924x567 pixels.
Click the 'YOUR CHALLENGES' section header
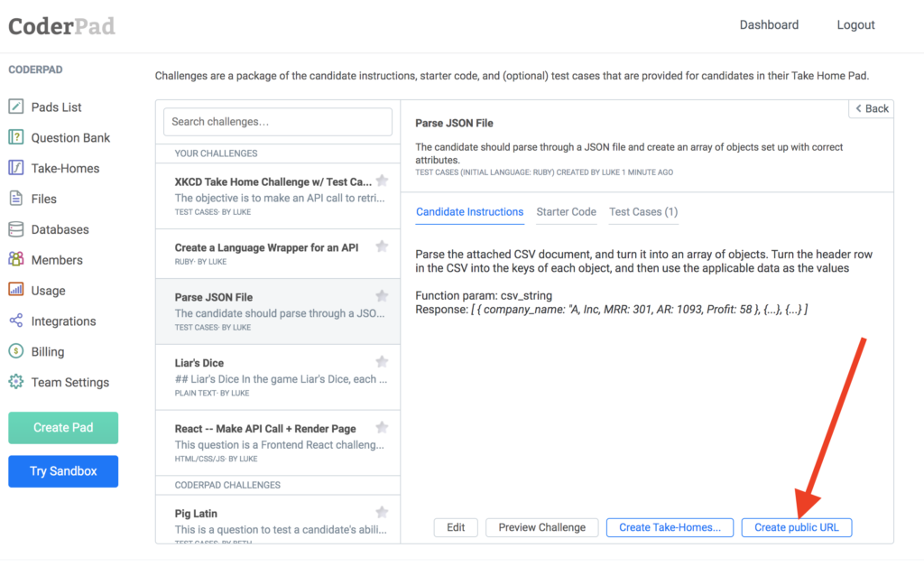tap(217, 153)
